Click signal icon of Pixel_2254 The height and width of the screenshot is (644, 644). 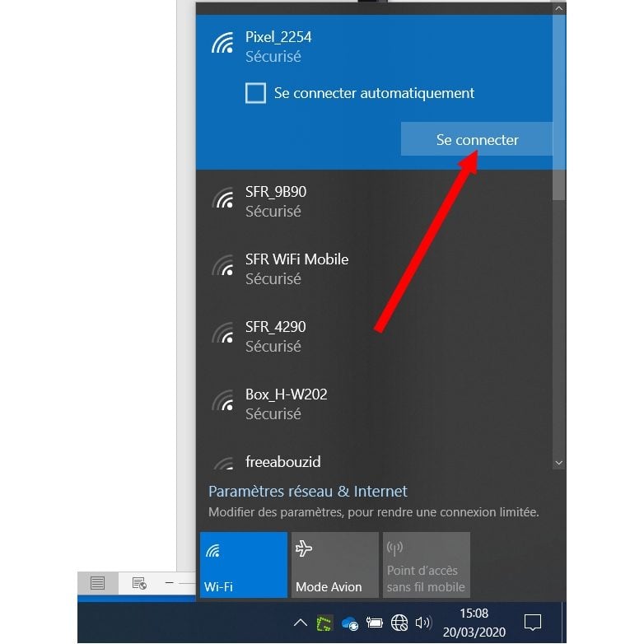[x=223, y=43]
